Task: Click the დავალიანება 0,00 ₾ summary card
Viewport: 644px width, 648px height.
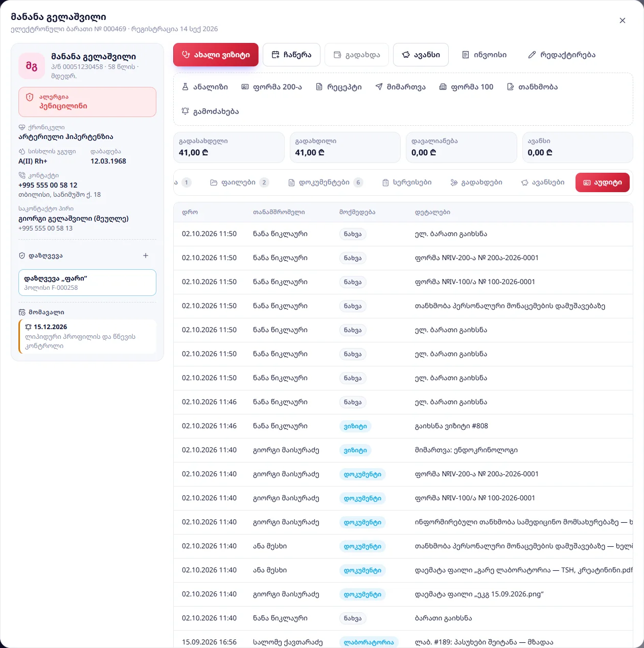Action: pos(462,147)
